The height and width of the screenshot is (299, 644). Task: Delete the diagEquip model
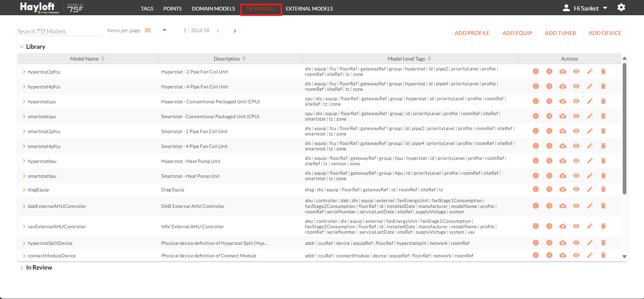click(x=603, y=189)
